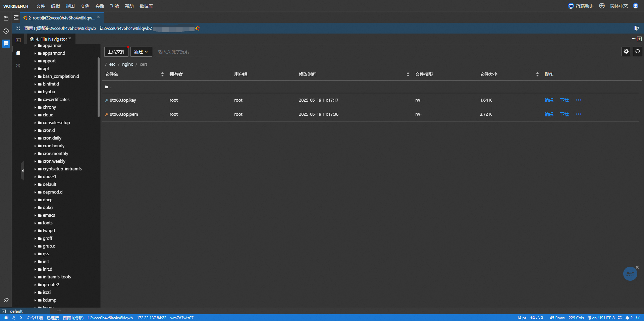Expand the cron.daily folder
The height and width of the screenshot is (321, 644).
pos(35,138)
